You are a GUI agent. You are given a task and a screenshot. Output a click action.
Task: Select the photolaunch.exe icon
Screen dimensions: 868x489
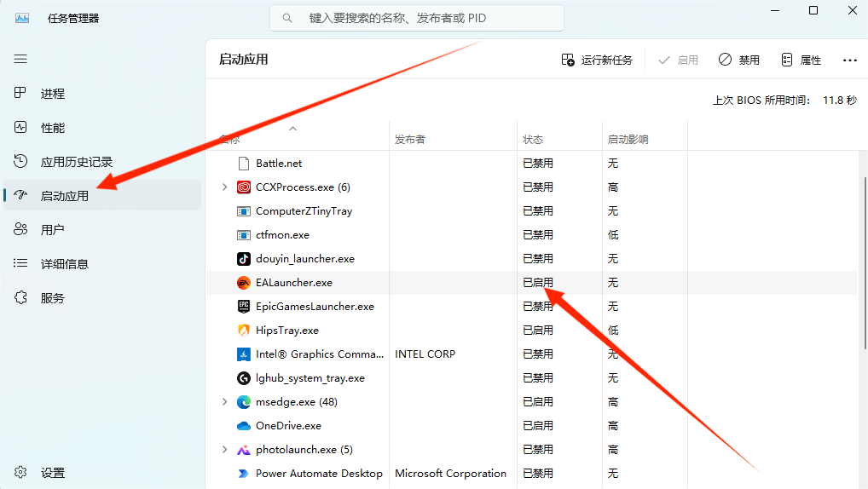(x=244, y=450)
